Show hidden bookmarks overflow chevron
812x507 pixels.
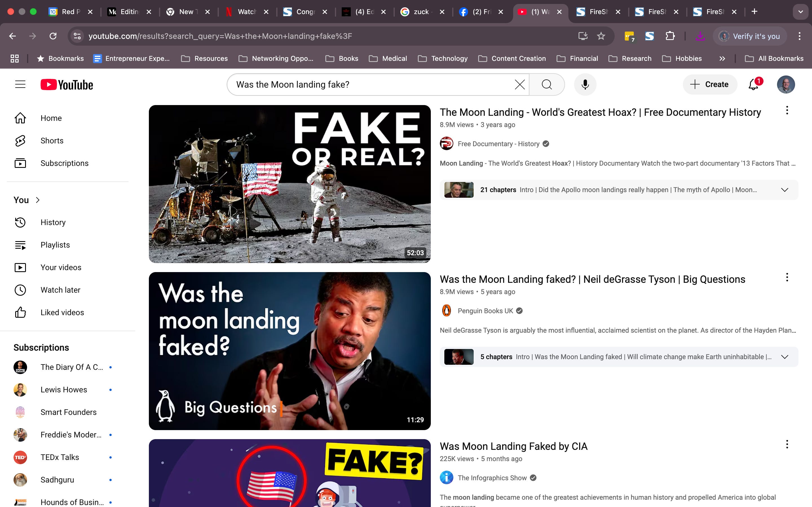pyautogui.click(x=722, y=59)
